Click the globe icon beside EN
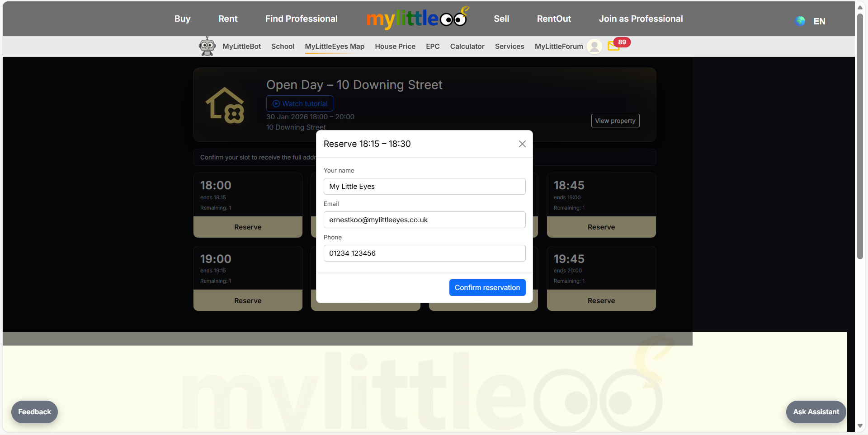The width and height of the screenshot is (868, 435). 800,21
